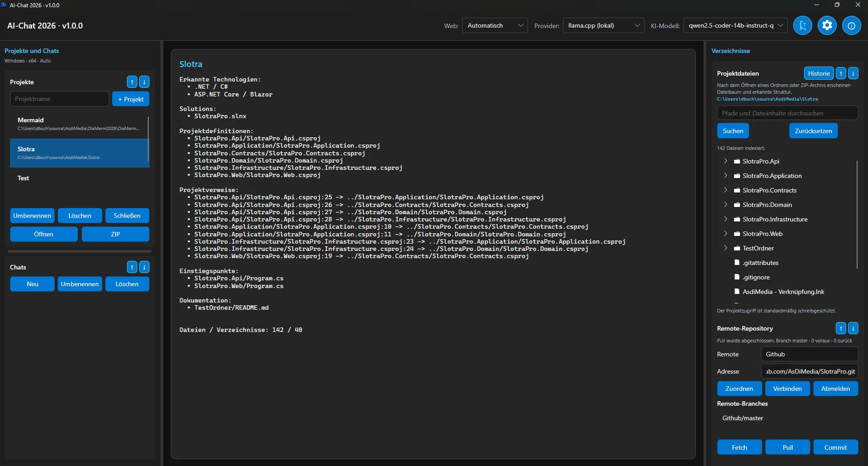Click down arrow in Remote-Repository header

coord(853,328)
